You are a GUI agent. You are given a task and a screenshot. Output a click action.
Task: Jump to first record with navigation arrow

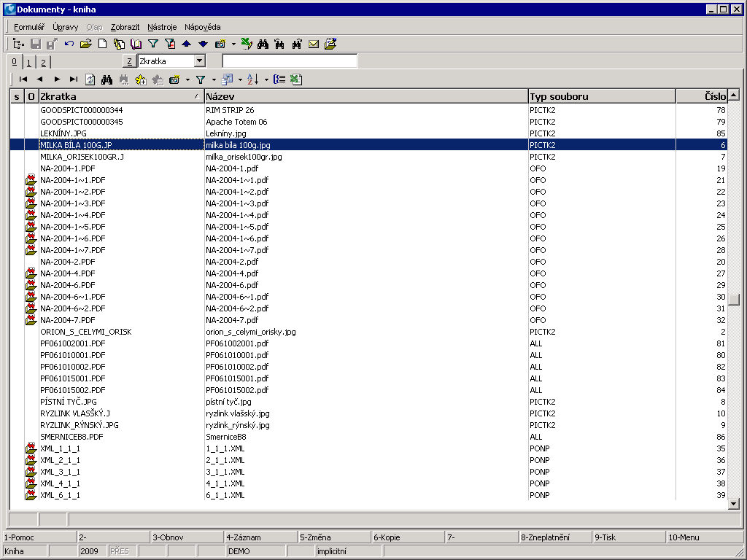[23, 79]
